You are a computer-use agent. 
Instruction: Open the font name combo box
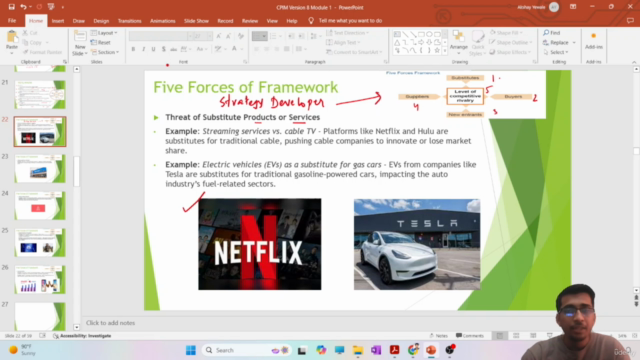coord(160,36)
